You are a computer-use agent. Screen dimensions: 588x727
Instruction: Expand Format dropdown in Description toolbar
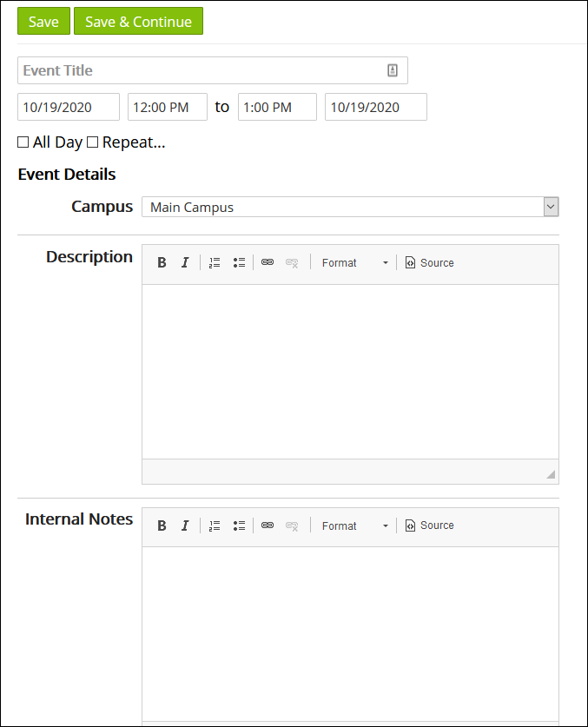pos(354,263)
